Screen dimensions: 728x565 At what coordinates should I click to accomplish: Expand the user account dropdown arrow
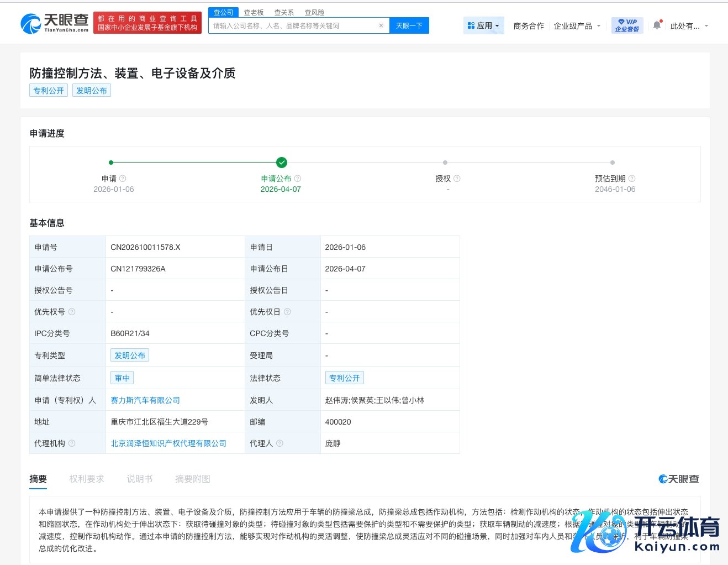tap(706, 26)
